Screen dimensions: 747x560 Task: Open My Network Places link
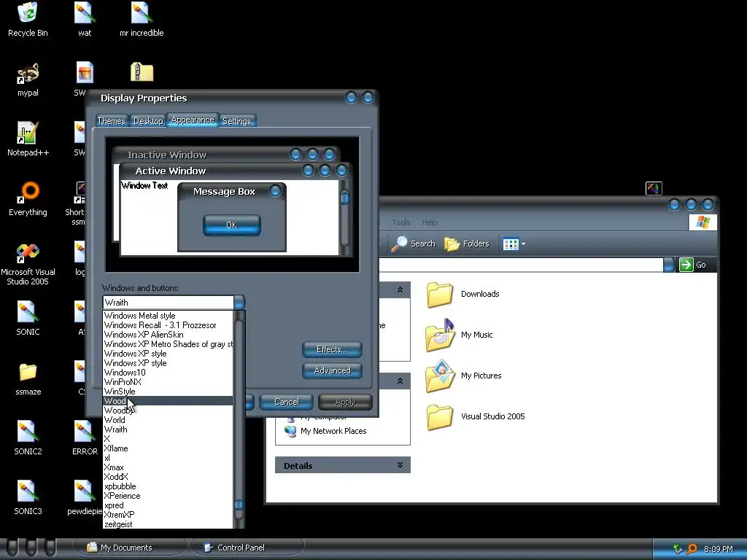click(325, 431)
